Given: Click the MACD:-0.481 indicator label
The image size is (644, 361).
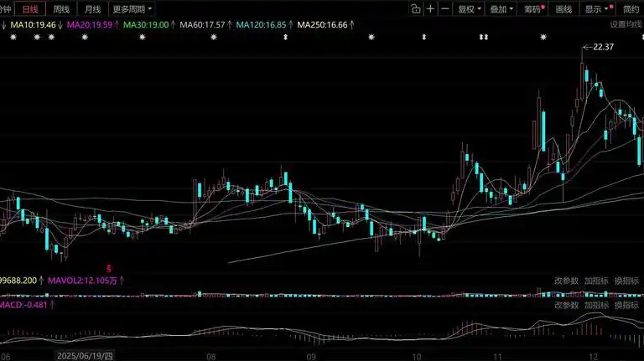Looking at the screenshot, I should (23, 305).
